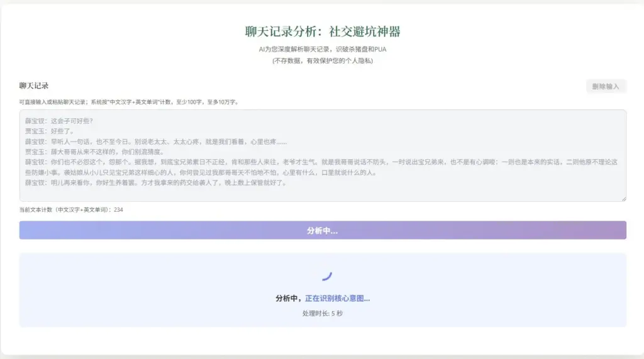The width and height of the screenshot is (644, 359).
Task: Click the status text 正在识别核心意图...
Action: [x=337, y=299]
